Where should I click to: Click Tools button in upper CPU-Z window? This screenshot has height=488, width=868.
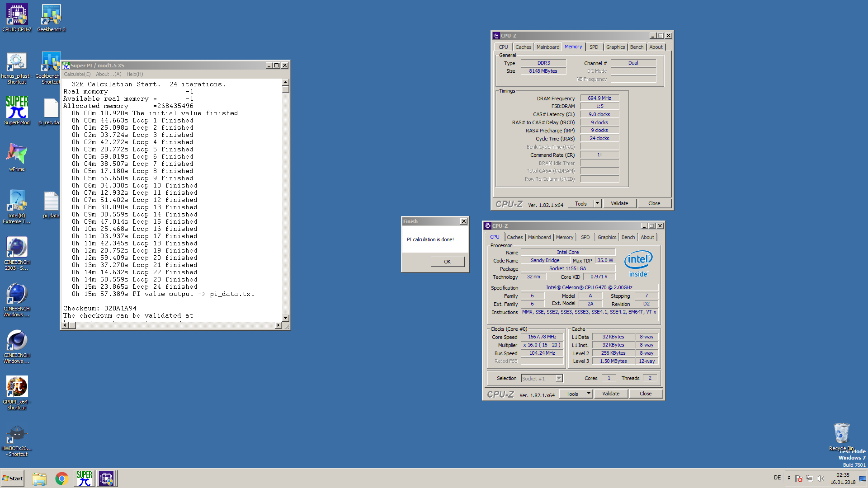pos(581,203)
